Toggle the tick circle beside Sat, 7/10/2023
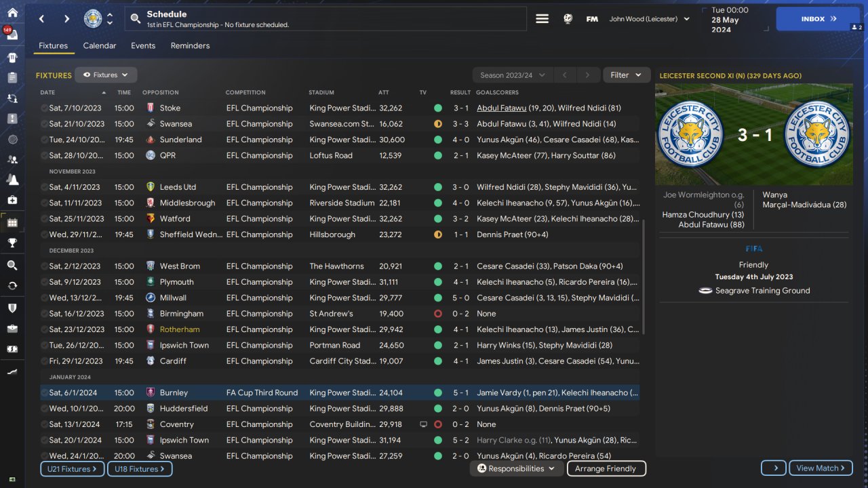Viewport: 868px width, 488px height. [44, 108]
